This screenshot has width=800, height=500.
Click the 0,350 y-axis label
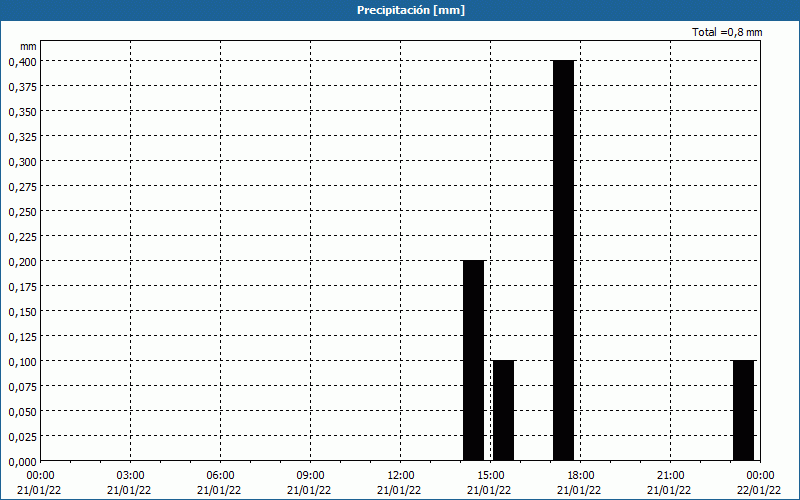(22, 112)
